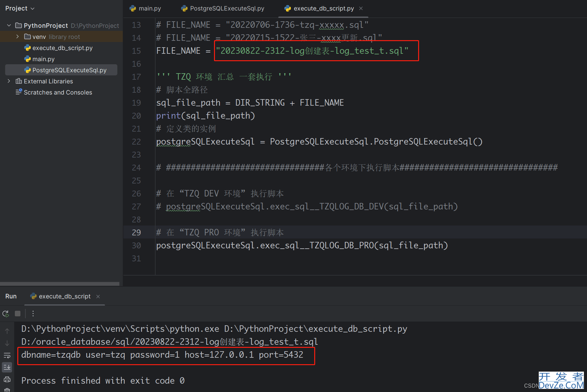Close the execute_db_script.py editor tab
The width and height of the screenshot is (587, 392).
click(361, 8)
